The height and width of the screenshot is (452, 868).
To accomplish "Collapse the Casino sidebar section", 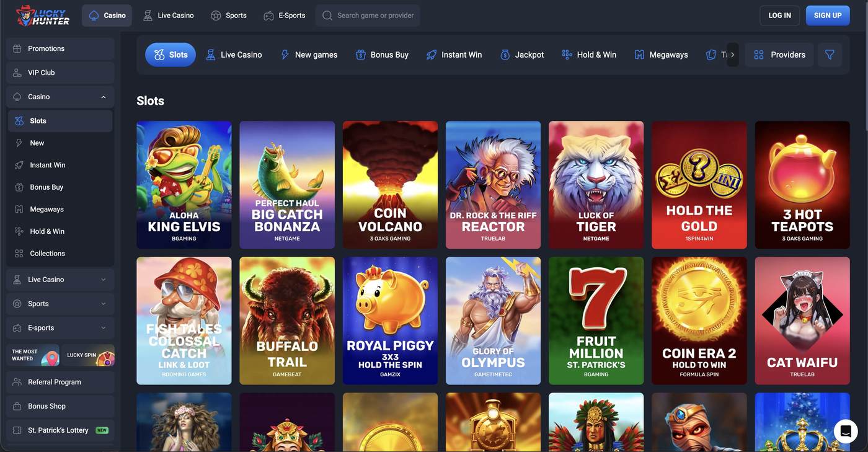I will [104, 97].
